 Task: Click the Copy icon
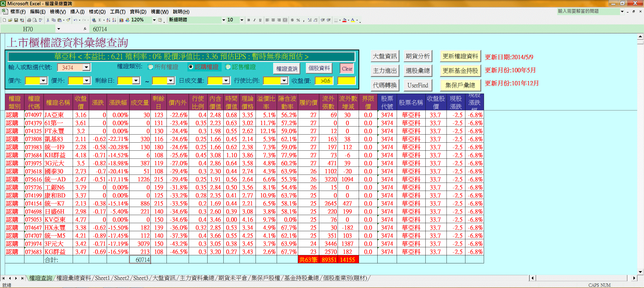pyautogui.click(x=54, y=20)
